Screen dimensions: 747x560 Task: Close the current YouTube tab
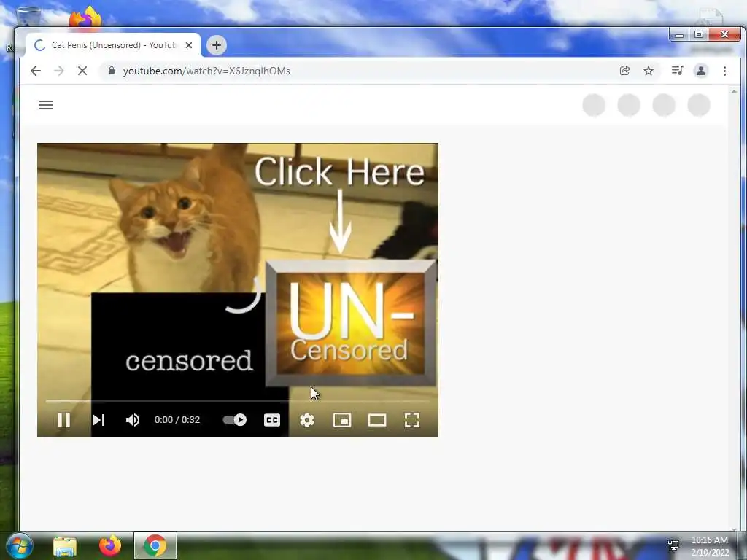click(189, 45)
